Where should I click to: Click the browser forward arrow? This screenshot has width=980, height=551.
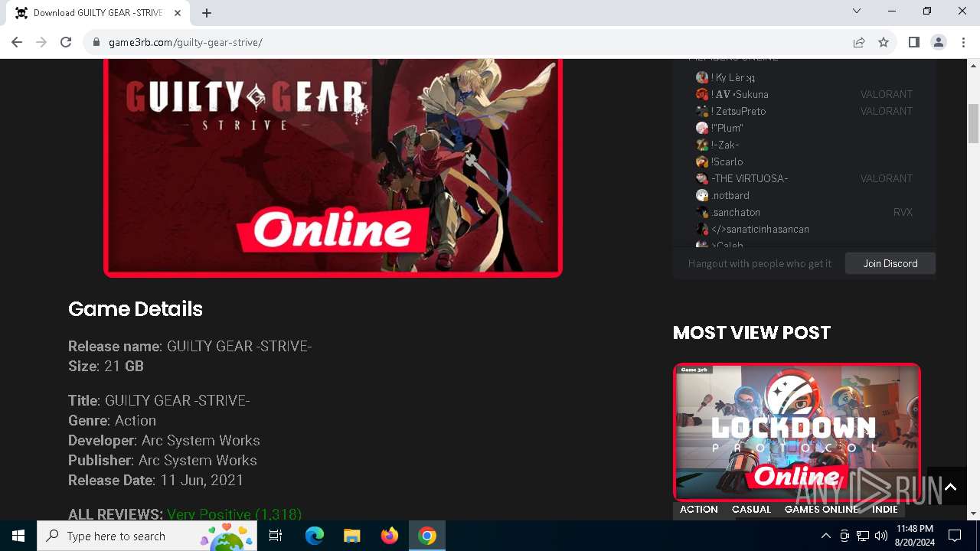(41, 42)
